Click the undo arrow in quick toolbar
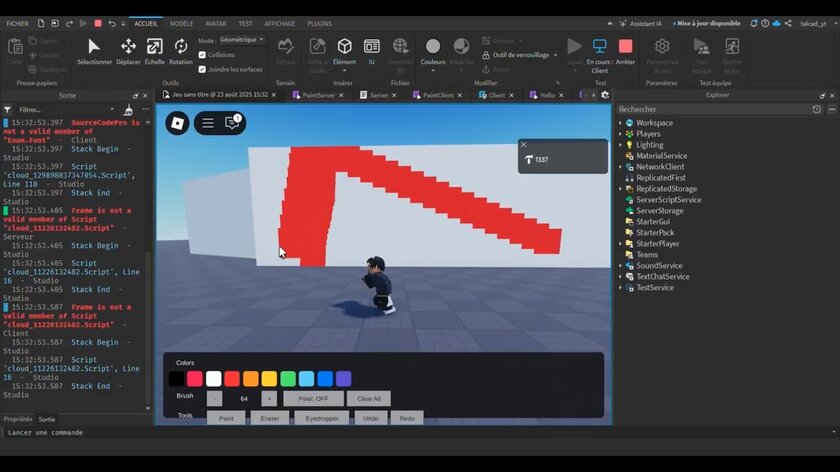 click(111, 24)
